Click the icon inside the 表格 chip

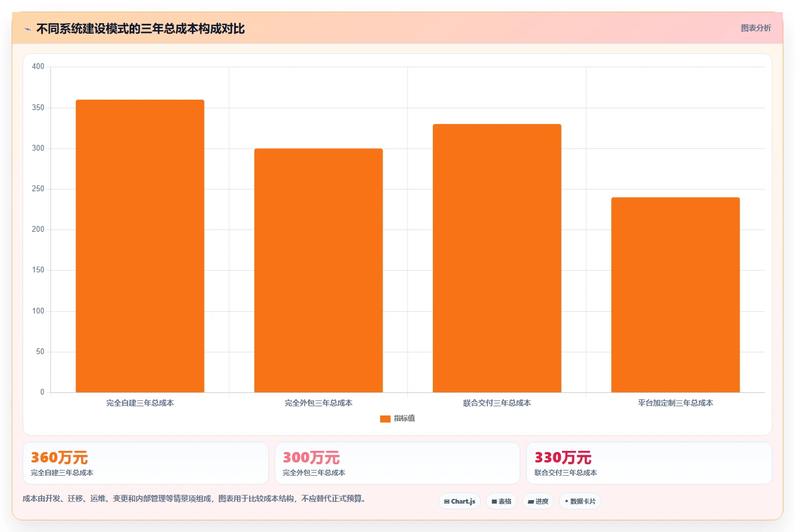coord(494,502)
